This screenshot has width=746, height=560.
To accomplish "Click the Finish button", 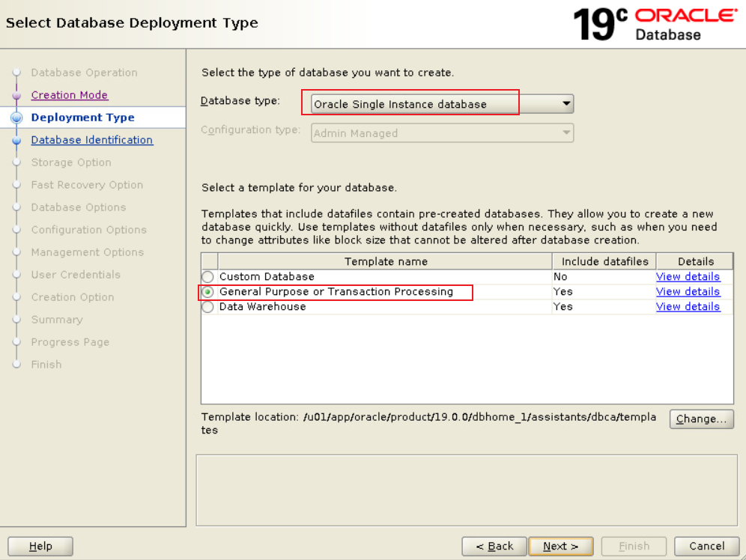I will click(x=634, y=547).
